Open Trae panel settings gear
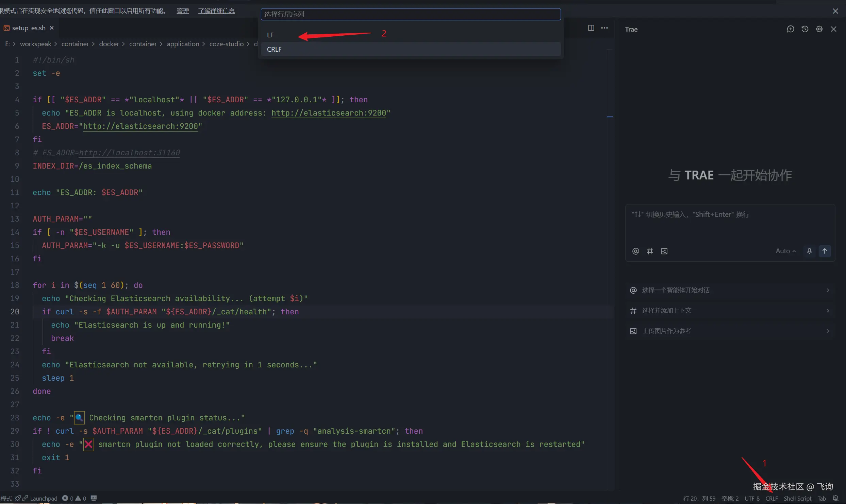 point(819,29)
